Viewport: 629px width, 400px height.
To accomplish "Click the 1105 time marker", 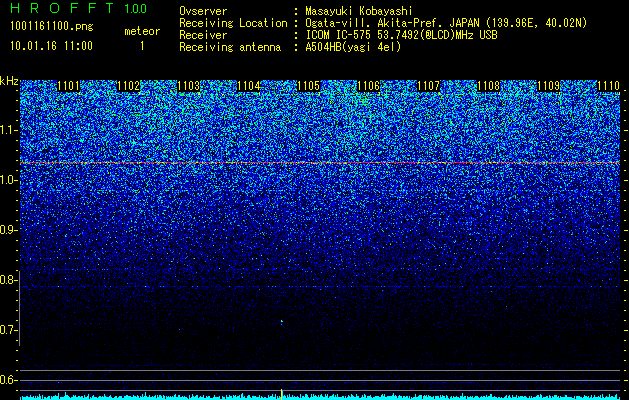I will 308,86.
